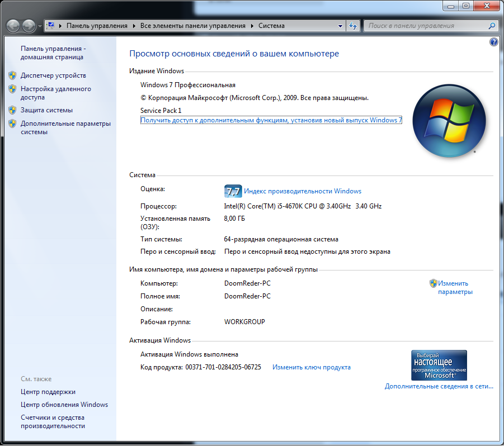The height and width of the screenshot is (446, 504).
Task: Click shield icon beside "Защита системы"
Action: coord(12,110)
